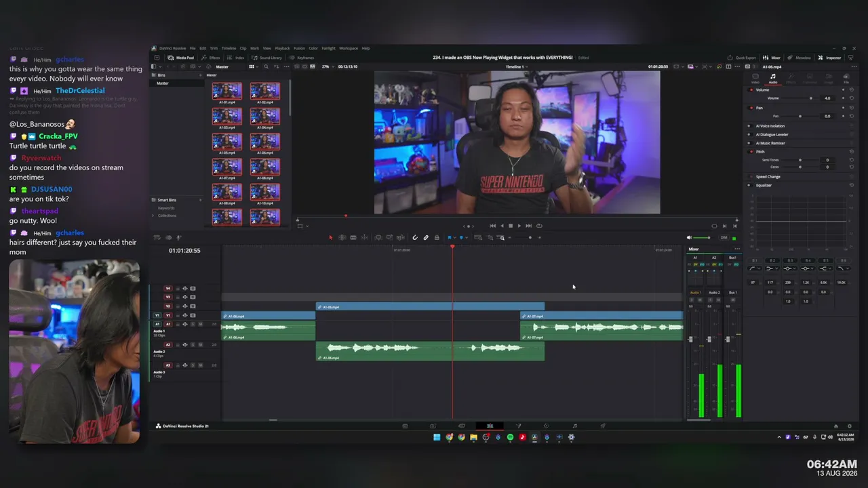Open Media Pool thumbnail view dropdown

[253, 66]
